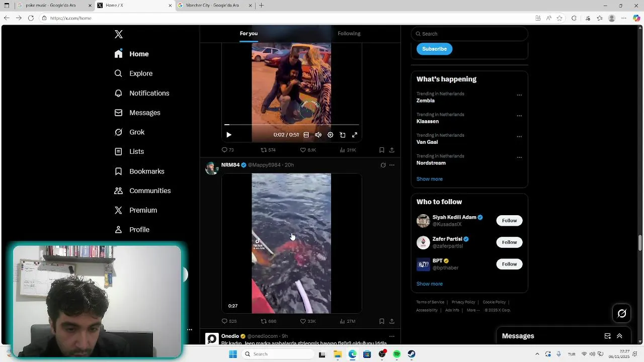Switch to the Following tab
This screenshot has height=362, width=644.
349,34
